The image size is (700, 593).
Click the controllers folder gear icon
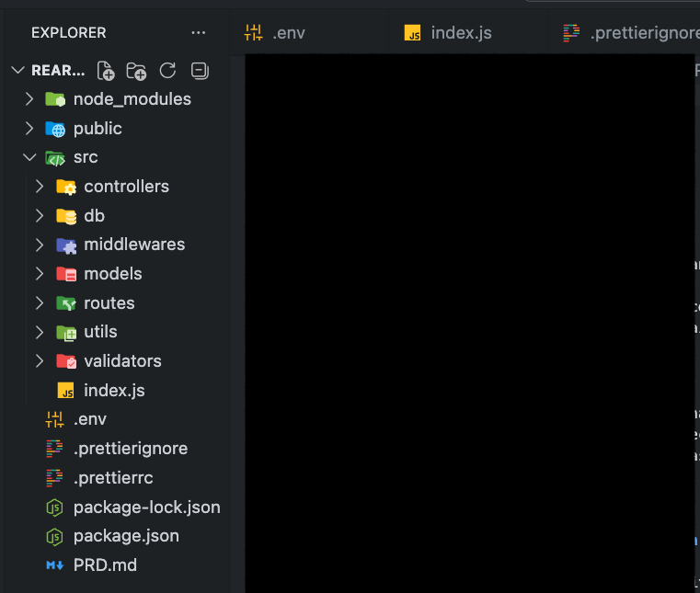point(66,187)
